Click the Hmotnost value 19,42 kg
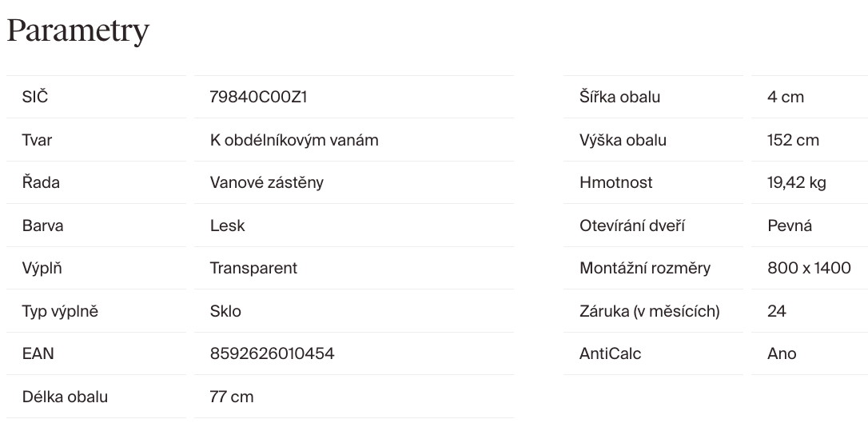This screenshot has height=443, width=868. [x=796, y=183]
